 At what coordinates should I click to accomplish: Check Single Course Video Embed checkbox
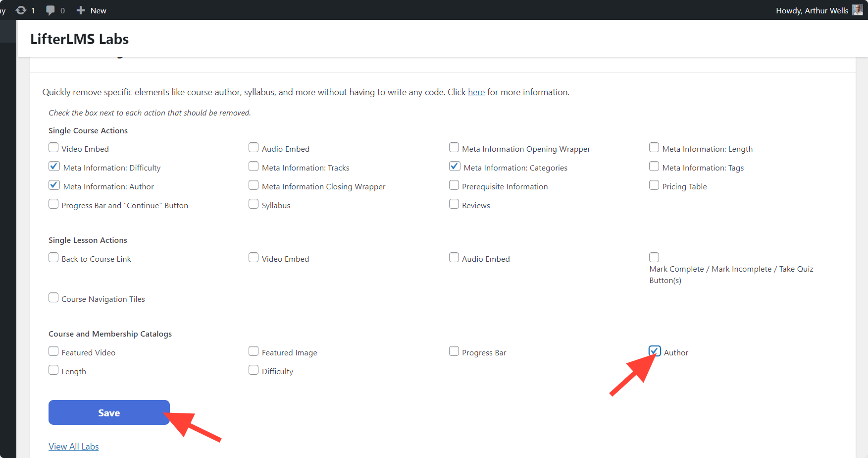53,148
